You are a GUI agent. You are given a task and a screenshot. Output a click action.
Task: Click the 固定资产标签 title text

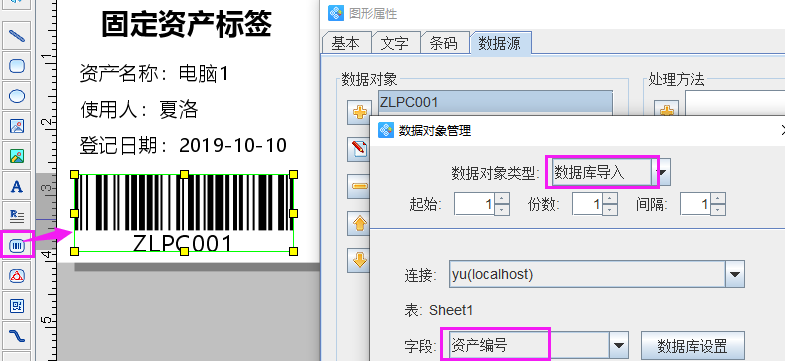tap(187, 24)
